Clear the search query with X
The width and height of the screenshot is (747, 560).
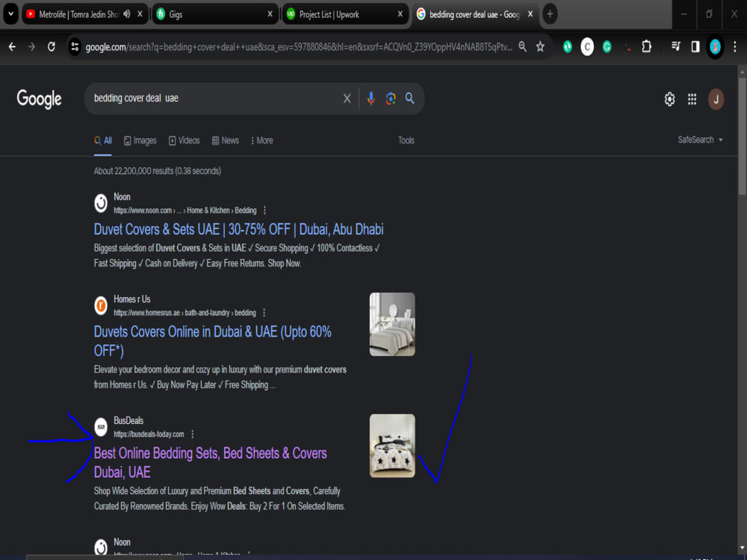[347, 99]
